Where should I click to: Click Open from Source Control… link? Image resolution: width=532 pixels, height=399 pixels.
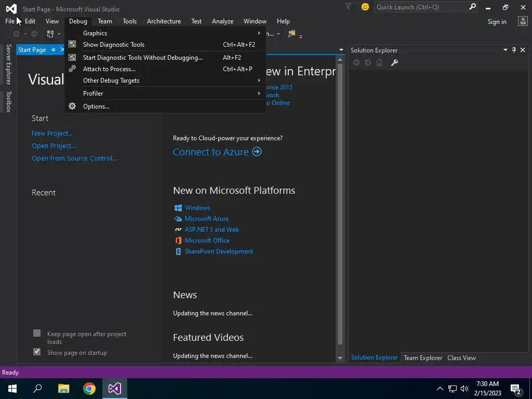74,158
